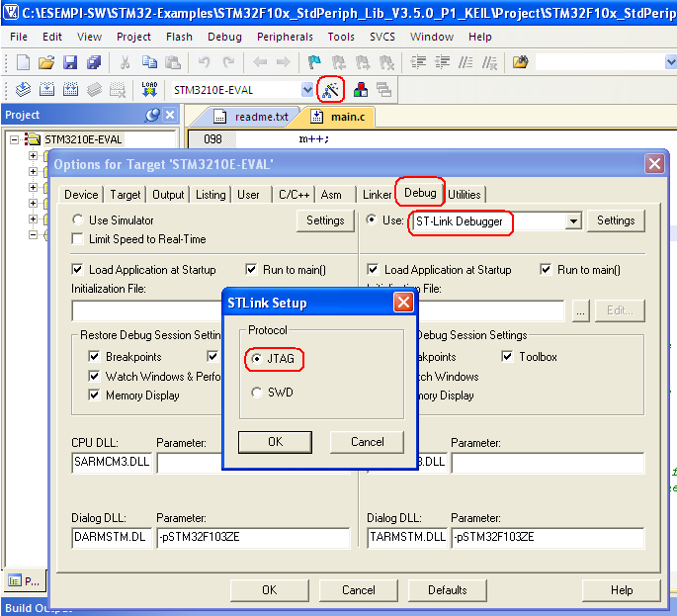This screenshot has width=677, height=616.
Task: Click OK in STLink Setup dialog
Action: [275, 442]
